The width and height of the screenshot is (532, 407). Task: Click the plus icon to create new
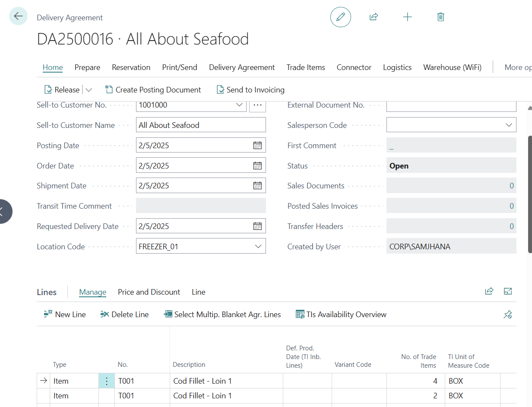407,17
